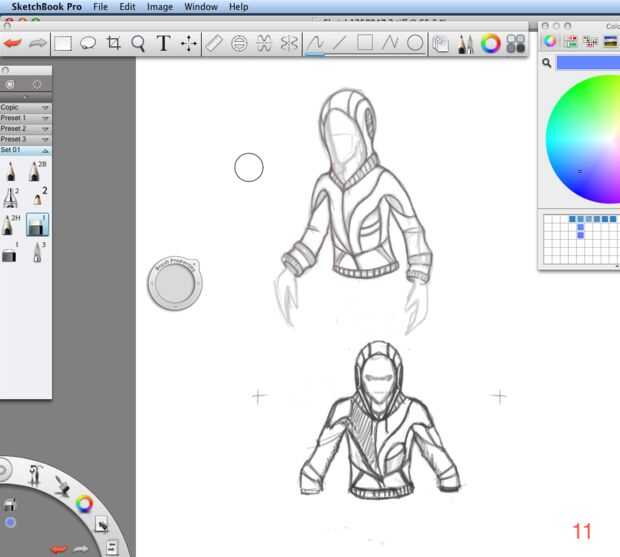Viewport: 620px width, 557px height.
Task: Open the swatch list tab in Color Editor panel
Action: pos(590,41)
